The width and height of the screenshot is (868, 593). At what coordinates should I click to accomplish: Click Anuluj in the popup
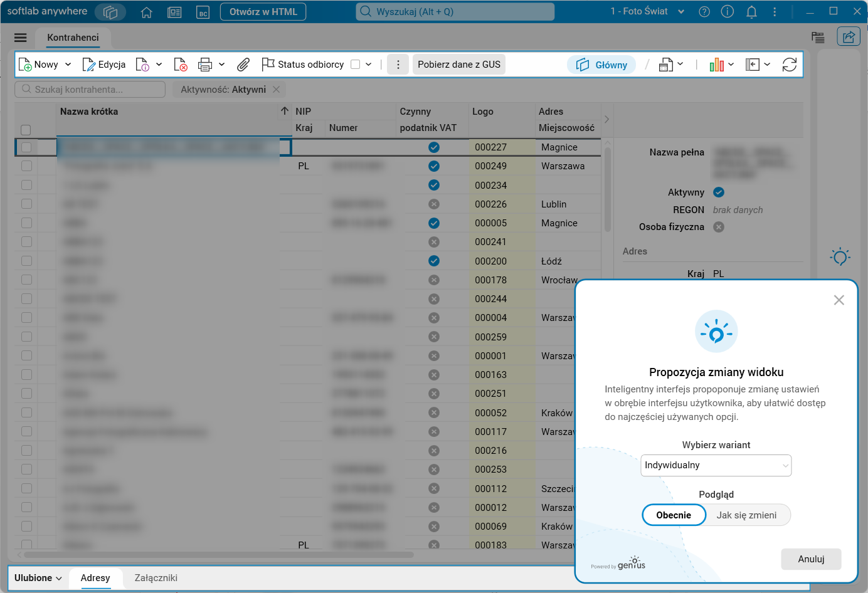point(812,559)
